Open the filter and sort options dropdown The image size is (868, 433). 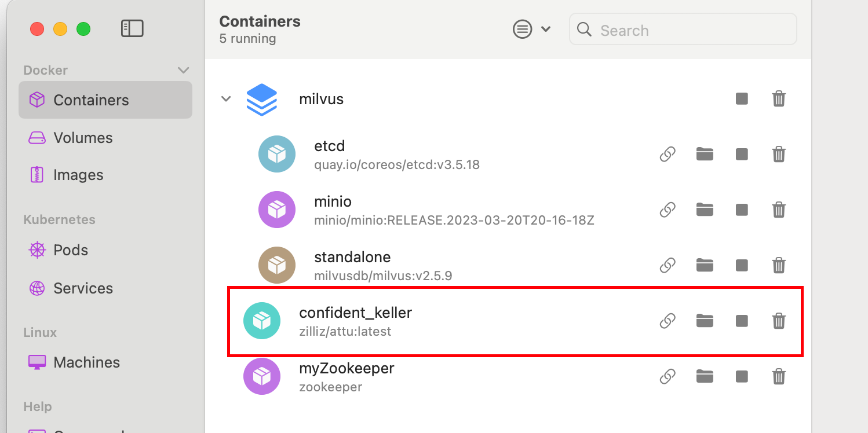click(531, 29)
